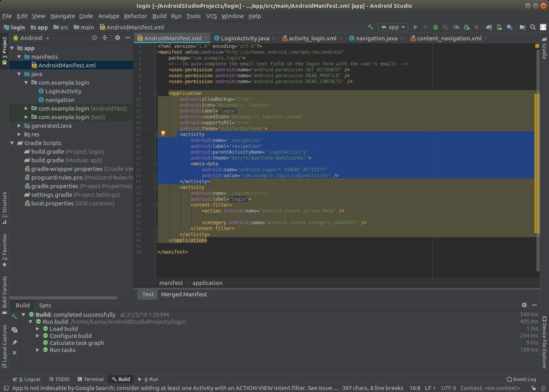The width and height of the screenshot is (549, 392).
Task: Toggle the Structure tool window
Action: pos(5,208)
